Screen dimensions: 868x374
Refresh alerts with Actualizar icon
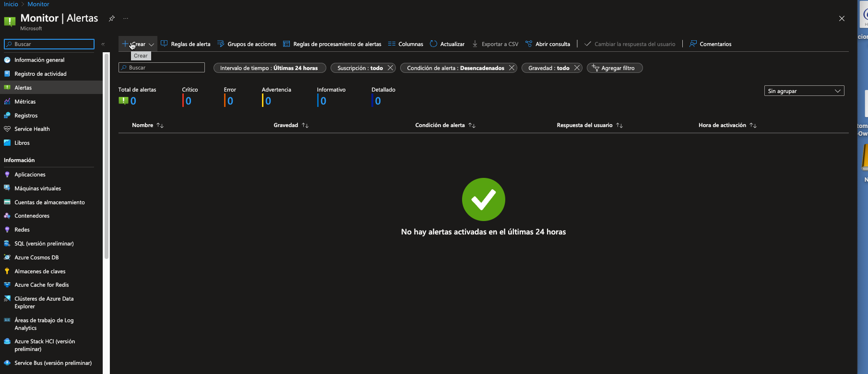click(x=434, y=44)
